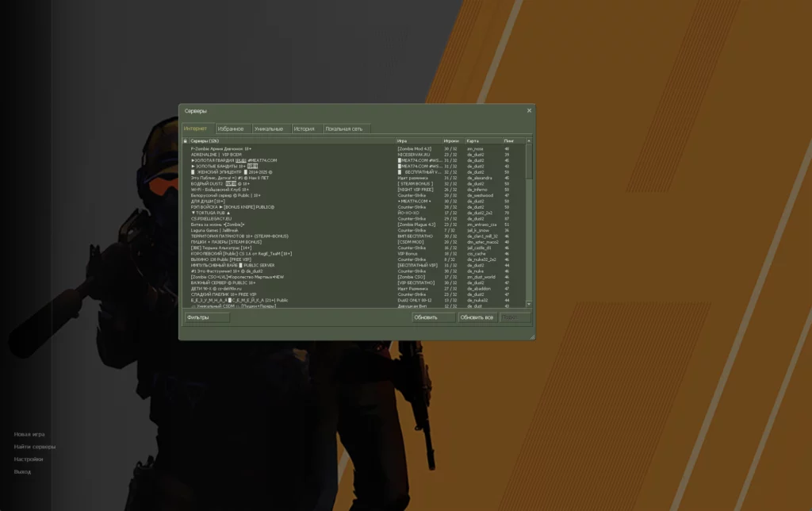Click the [CSDM MOD] game cell
Image resolution: width=812 pixels, height=511 pixels.
tap(411, 242)
